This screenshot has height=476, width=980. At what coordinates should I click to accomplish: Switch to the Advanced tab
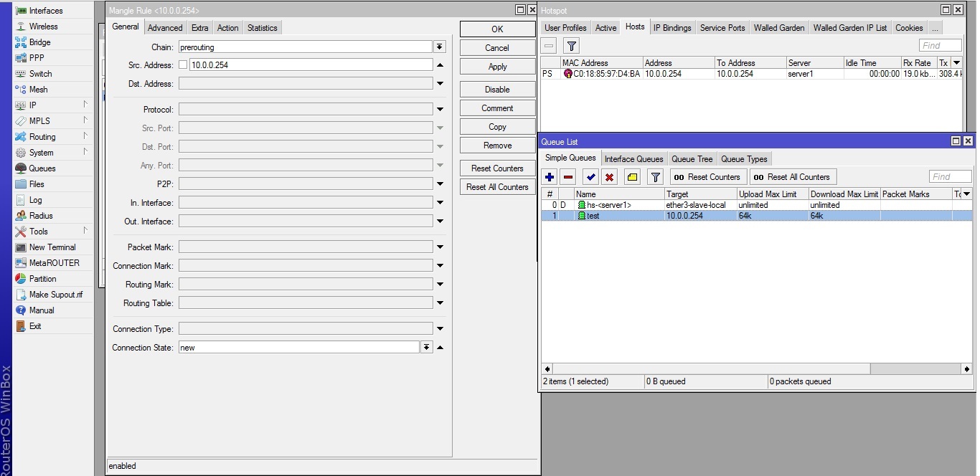165,28
